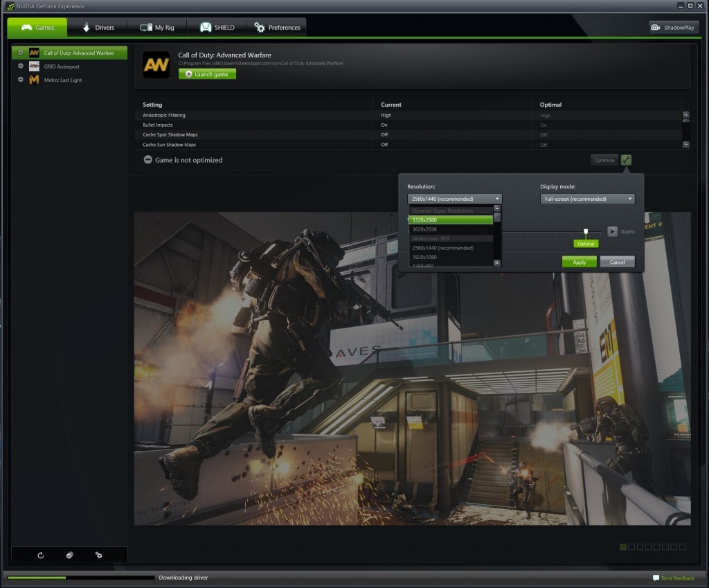Cancel the custom settings popup

pyautogui.click(x=617, y=262)
